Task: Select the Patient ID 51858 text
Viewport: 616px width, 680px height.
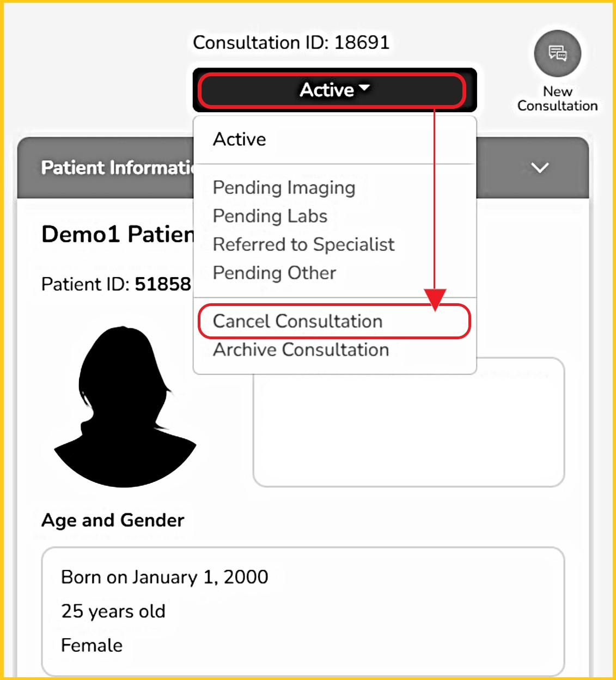Action: [116, 284]
